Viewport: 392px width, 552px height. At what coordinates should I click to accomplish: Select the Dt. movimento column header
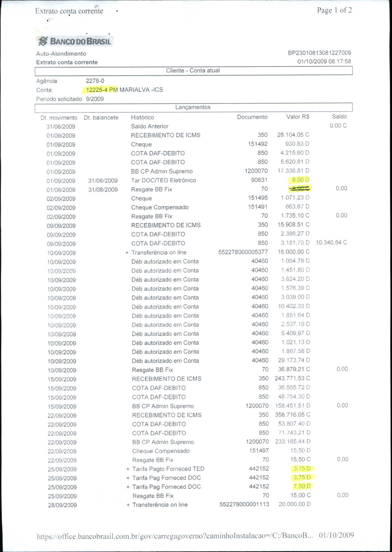coord(59,118)
